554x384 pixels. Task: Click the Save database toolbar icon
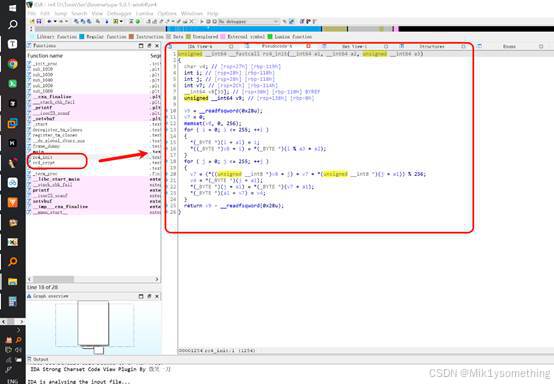click(39, 22)
